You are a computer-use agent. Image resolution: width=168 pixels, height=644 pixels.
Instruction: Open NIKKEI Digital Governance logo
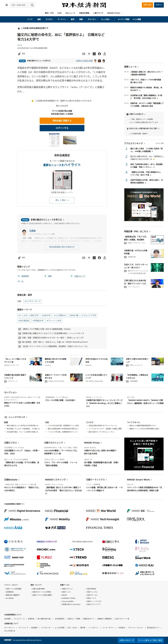[22, 511]
